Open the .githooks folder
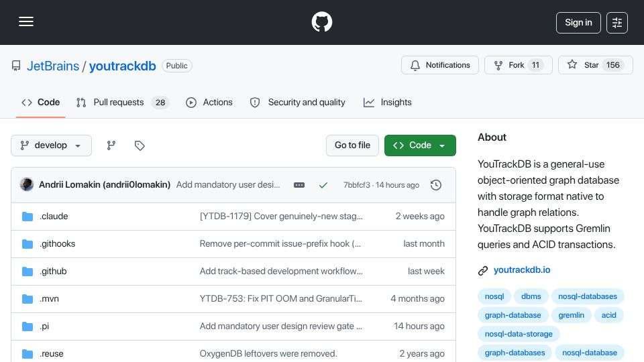Image resolution: width=644 pixels, height=362 pixels. pos(58,244)
